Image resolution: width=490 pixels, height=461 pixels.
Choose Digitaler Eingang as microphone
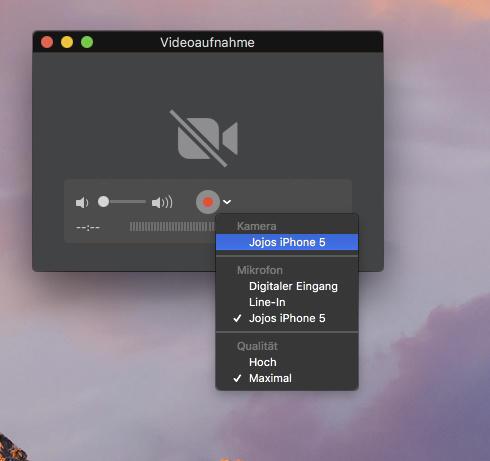click(x=287, y=286)
